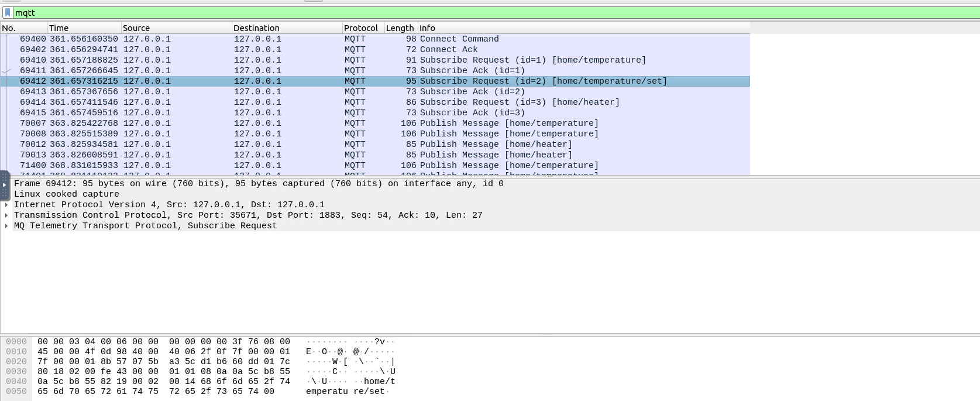The width and height of the screenshot is (980, 401).
Task: Click the Destination column header
Action: (286, 28)
